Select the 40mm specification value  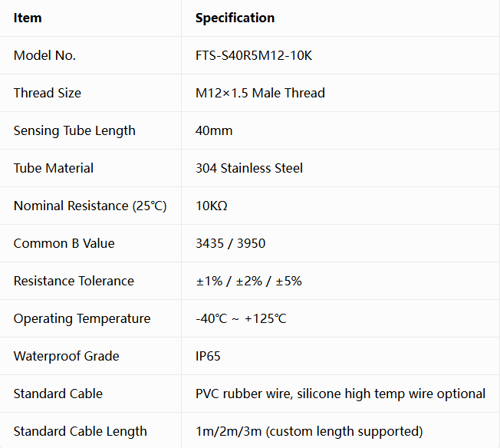tap(214, 131)
